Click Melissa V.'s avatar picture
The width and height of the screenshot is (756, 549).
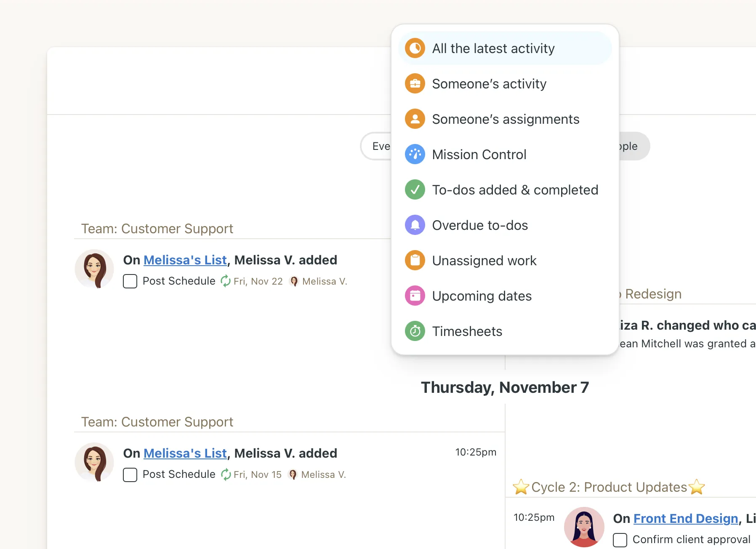[94, 269]
